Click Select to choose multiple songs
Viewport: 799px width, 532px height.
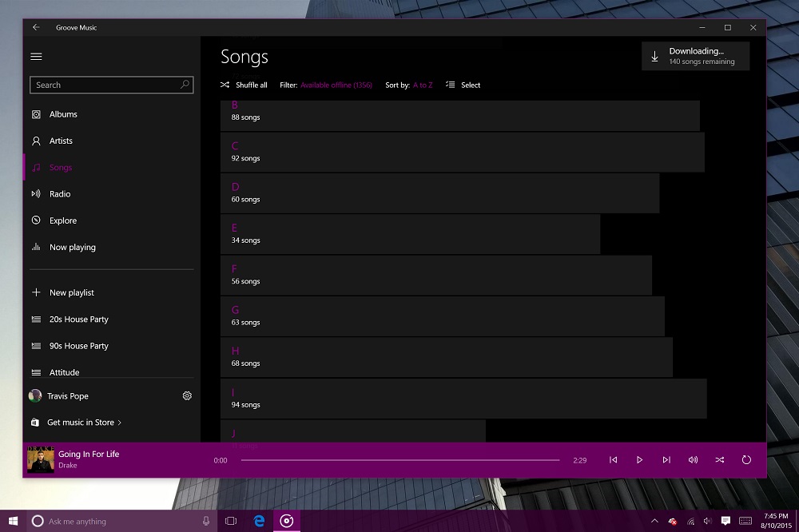pos(463,85)
